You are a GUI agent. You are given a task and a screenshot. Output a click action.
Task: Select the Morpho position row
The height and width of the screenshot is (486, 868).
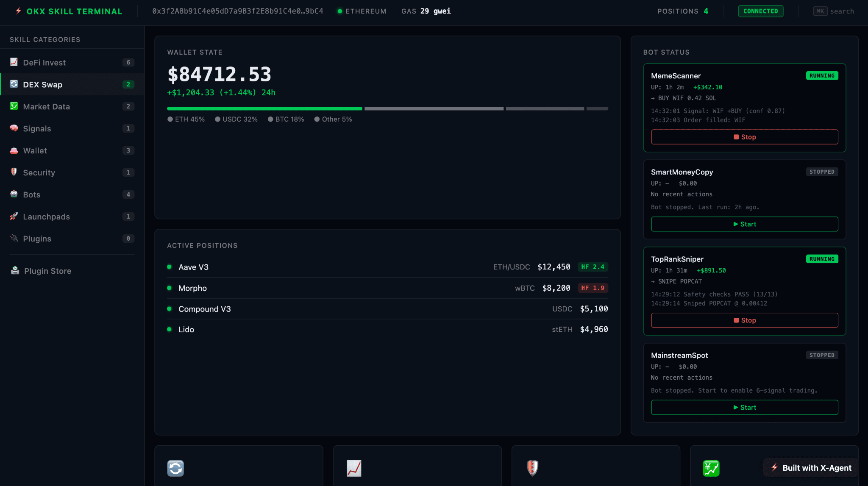coord(387,288)
